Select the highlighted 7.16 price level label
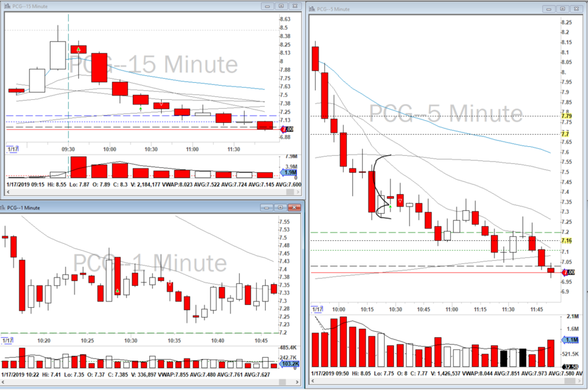This screenshot has width=588, height=390. pos(567,241)
